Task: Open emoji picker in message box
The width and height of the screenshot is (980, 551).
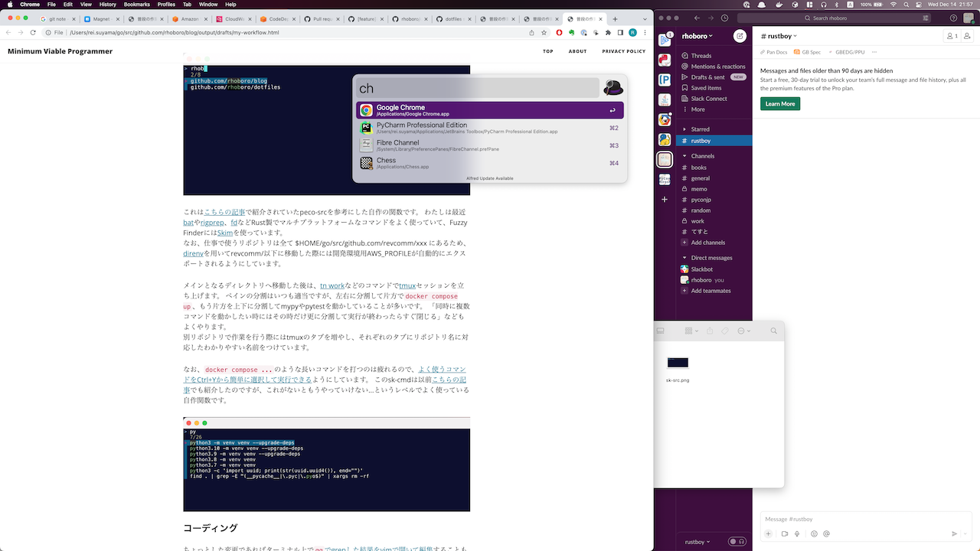Action: tap(814, 533)
